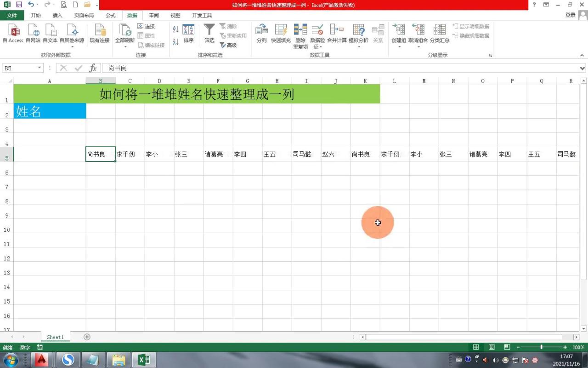Switch to the 开始 Home tab

pyautogui.click(x=36, y=15)
